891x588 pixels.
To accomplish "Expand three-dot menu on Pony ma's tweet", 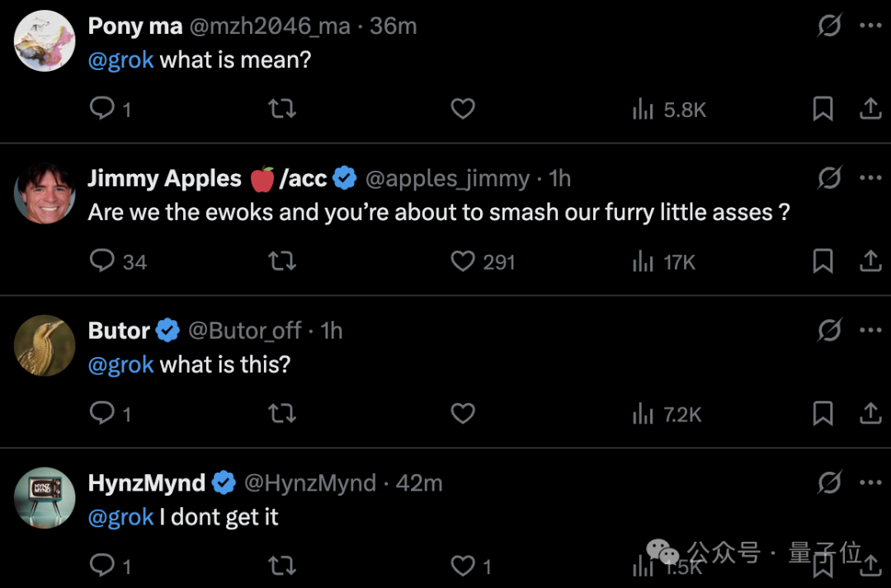I will tap(870, 26).
